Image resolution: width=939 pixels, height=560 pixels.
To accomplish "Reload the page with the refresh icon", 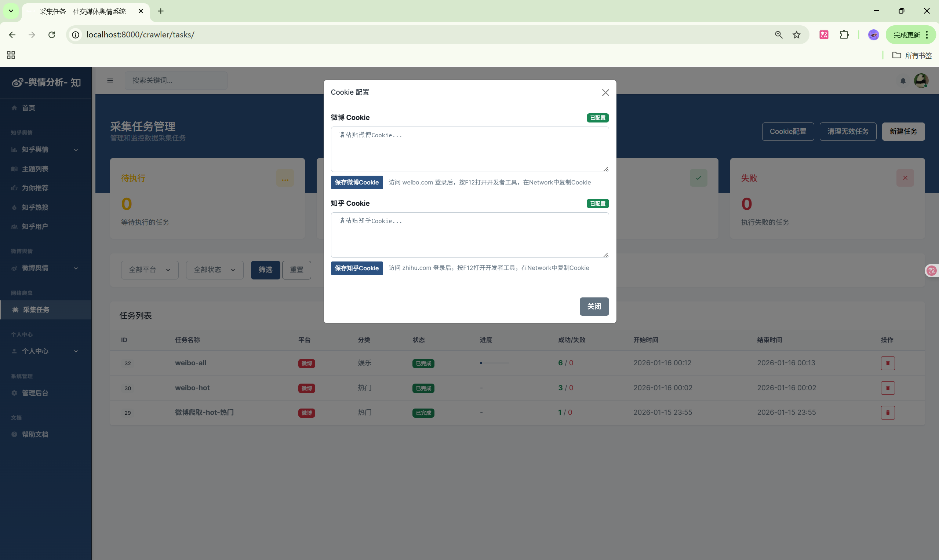I will point(52,35).
